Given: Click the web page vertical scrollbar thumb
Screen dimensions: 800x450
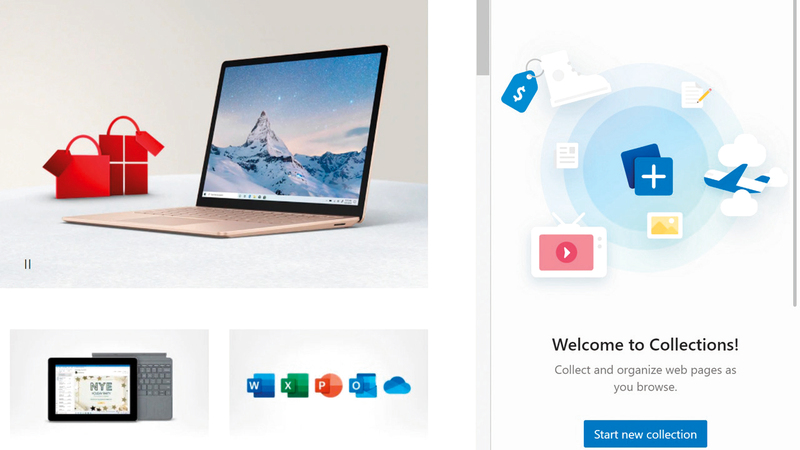Looking at the screenshot, I should point(483,38).
